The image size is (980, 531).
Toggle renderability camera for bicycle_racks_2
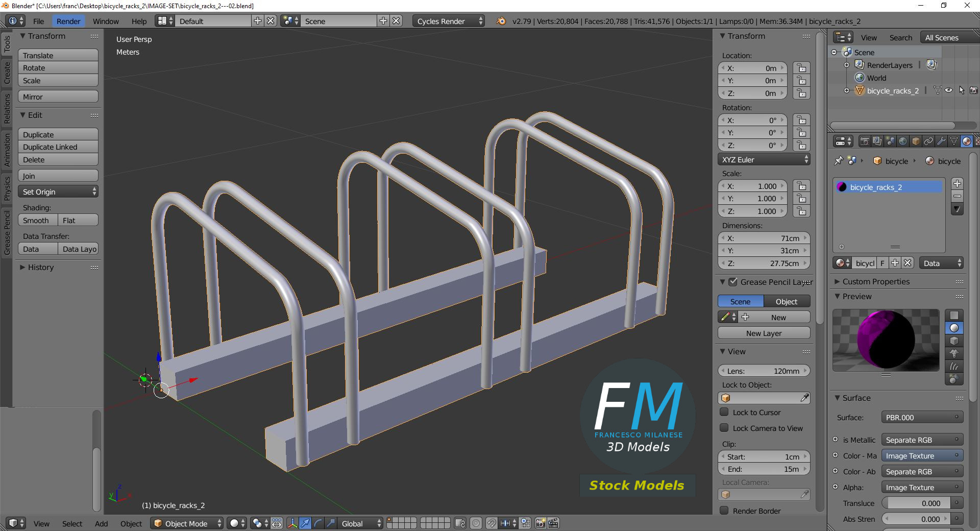[974, 90]
